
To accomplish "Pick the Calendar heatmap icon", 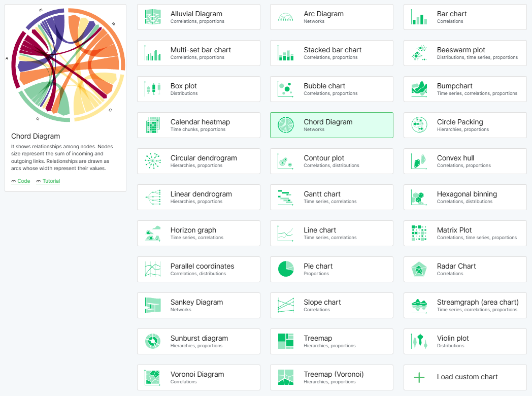I will coord(153,125).
